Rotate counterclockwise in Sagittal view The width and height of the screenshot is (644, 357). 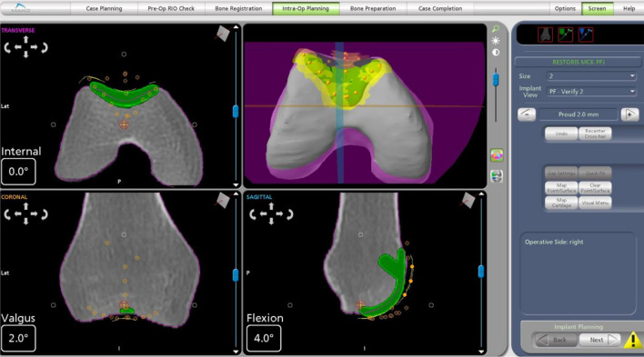click(253, 214)
